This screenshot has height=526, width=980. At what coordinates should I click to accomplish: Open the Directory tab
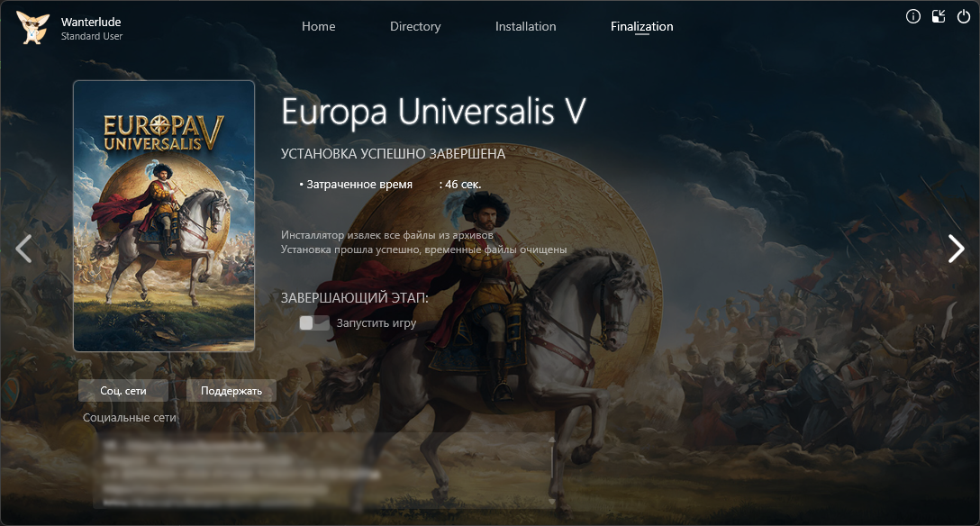[415, 26]
